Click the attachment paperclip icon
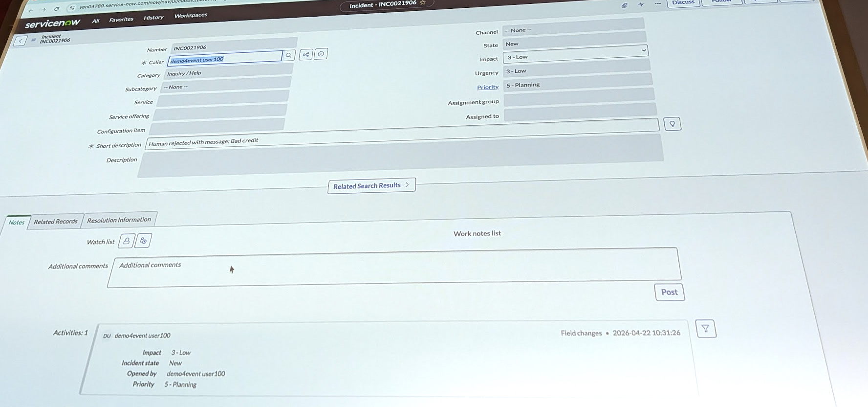 pyautogui.click(x=624, y=5)
